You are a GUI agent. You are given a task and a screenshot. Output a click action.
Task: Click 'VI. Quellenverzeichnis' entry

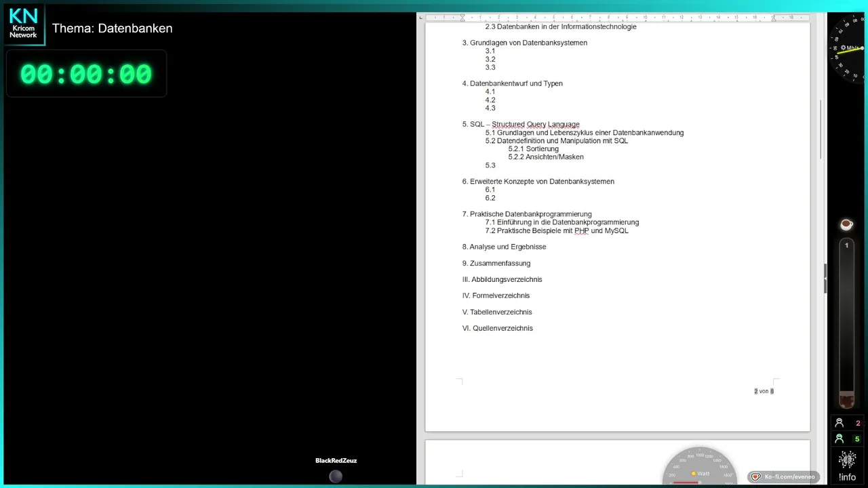coord(497,328)
